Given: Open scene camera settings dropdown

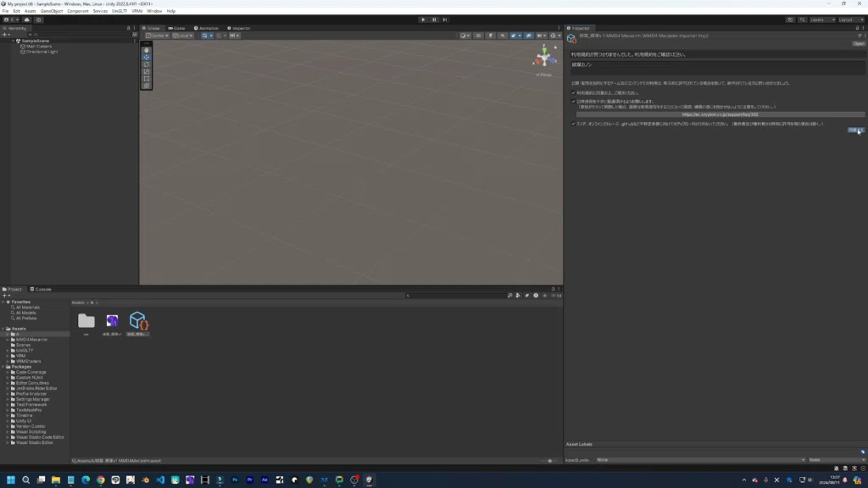Looking at the screenshot, I should 541,36.
